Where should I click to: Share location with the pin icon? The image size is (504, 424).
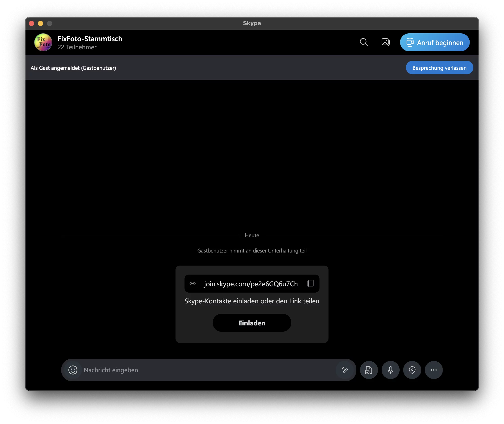[412, 370]
